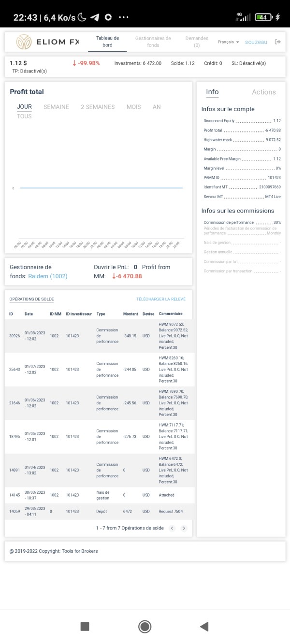Tap the Telegram notification icon in status bar
Viewport: 290px width, 644px height.
point(95,17)
